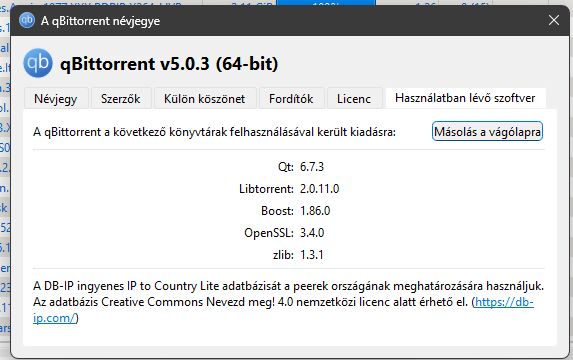Viewport: 573px width, 360px height.
Task: Click the qBittorrent v5.0.3 (64-bit) heading
Action: 169,64
